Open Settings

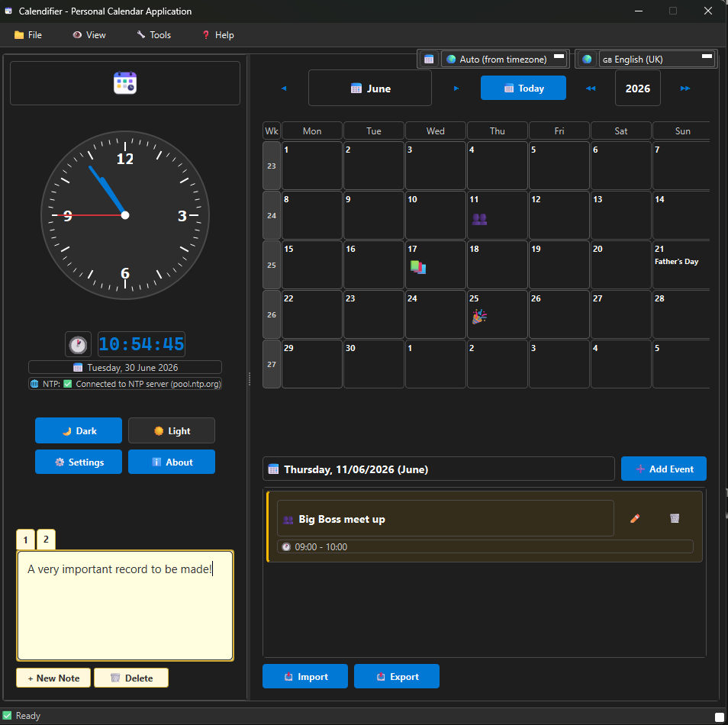[x=79, y=462]
